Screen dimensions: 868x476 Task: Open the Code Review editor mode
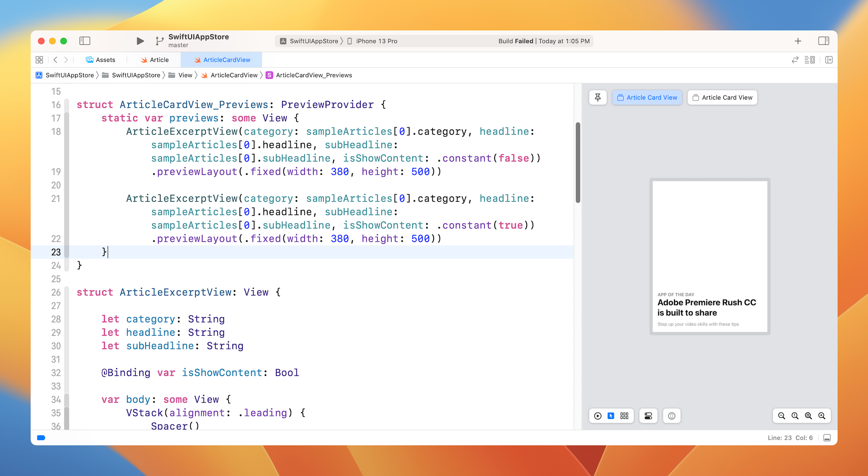(795, 59)
